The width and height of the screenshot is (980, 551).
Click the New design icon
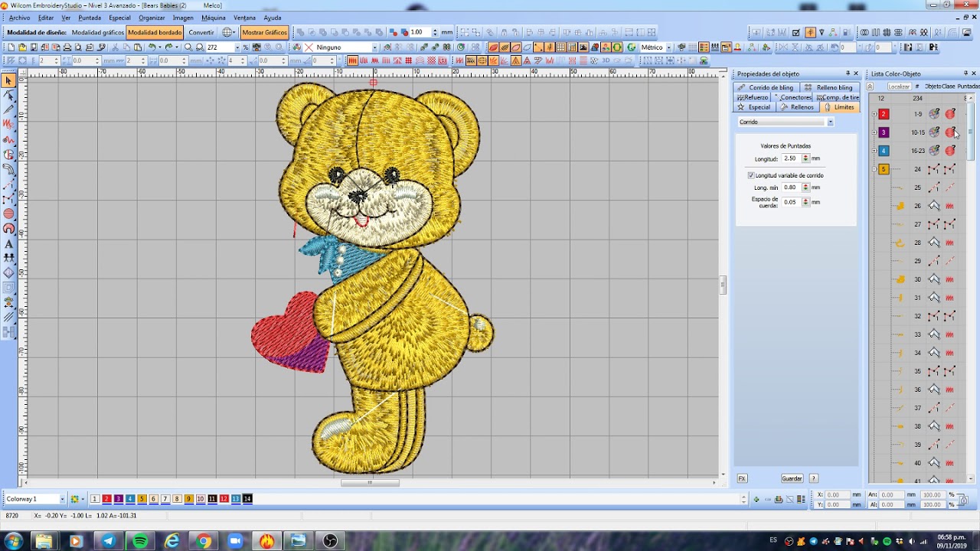click(11, 47)
